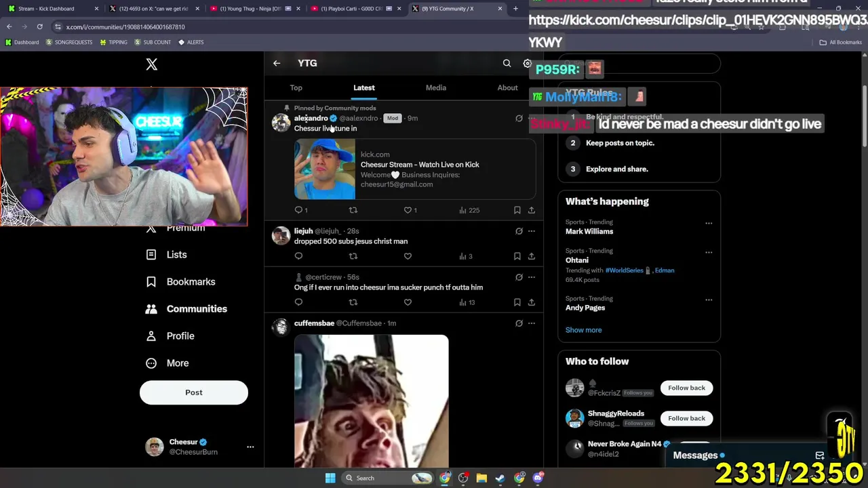
Task: Like liejuh's 500 subs post
Action: pos(408,256)
